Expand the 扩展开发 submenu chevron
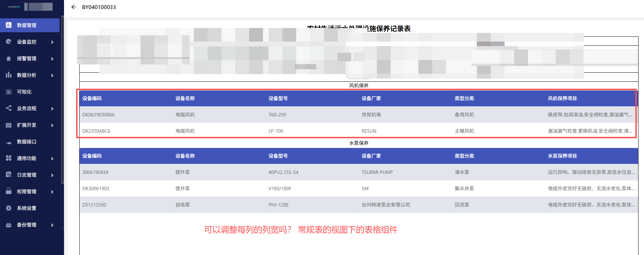The image size is (644, 255). 52,125
